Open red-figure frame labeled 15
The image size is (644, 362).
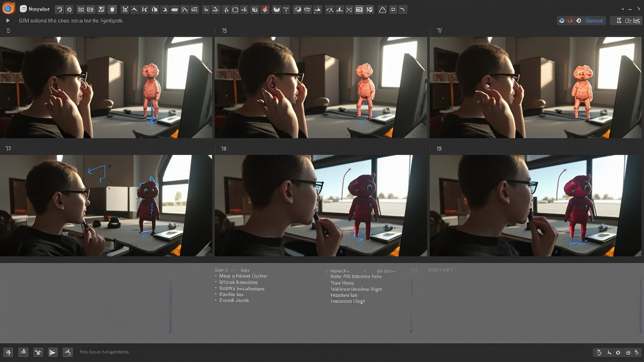tap(537, 206)
